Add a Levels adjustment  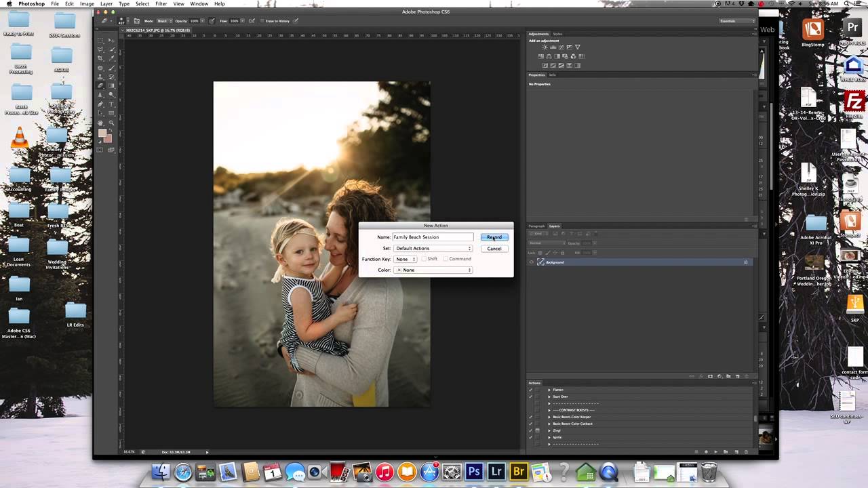coord(553,47)
